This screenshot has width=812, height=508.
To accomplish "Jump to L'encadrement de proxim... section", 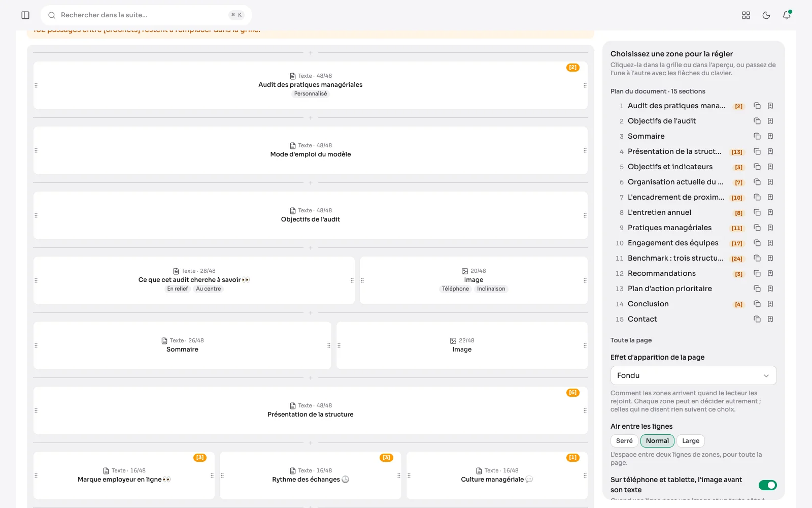I will click(x=675, y=197).
